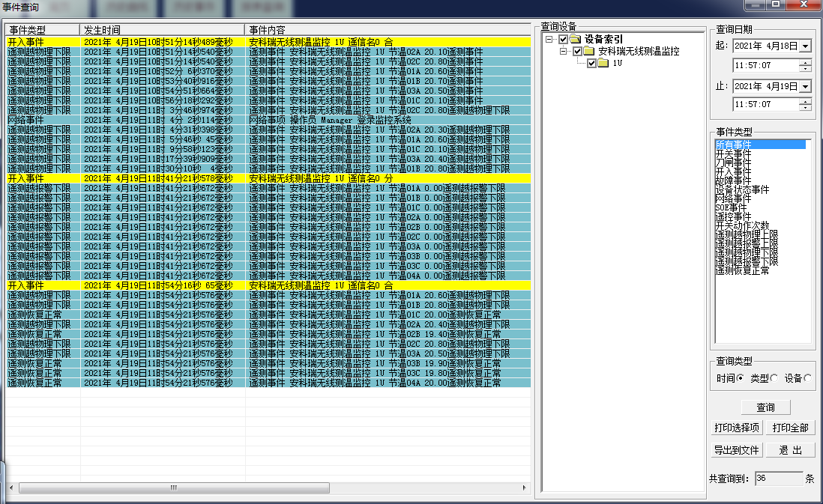Viewport: 823px width, 504px height.
Task: Click the 设备索引 root folder icon
Action: pyautogui.click(x=574, y=40)
